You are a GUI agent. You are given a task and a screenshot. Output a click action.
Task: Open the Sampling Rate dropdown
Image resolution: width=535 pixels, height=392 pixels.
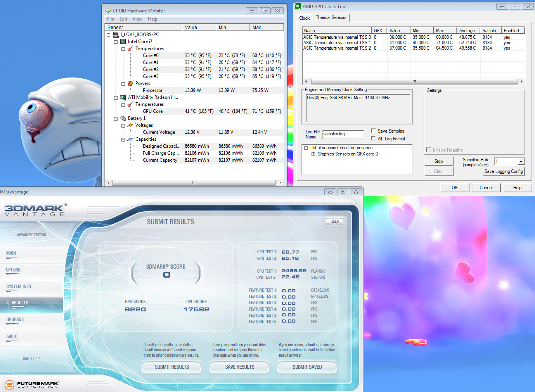[521, 161]
